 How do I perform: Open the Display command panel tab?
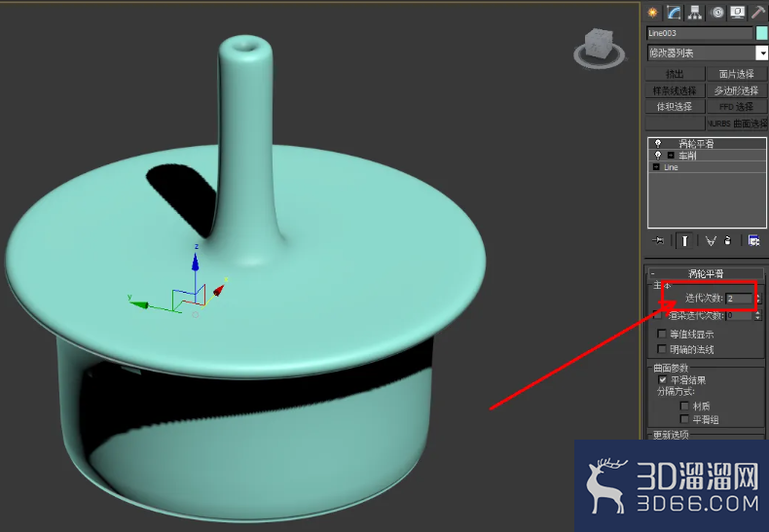(737, 13)
